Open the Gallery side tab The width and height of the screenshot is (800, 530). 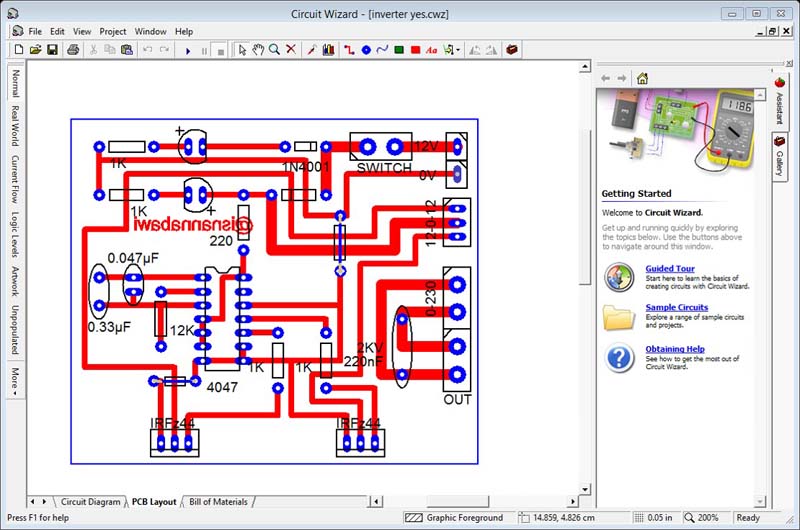click(x=780, y=157)
